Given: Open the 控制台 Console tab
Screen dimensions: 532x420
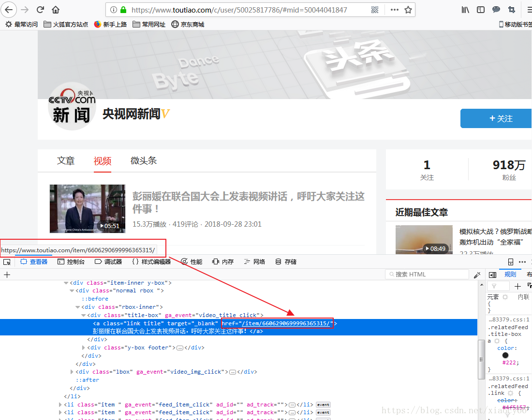Looking at the screenshot, I should (x=71, y=261).
